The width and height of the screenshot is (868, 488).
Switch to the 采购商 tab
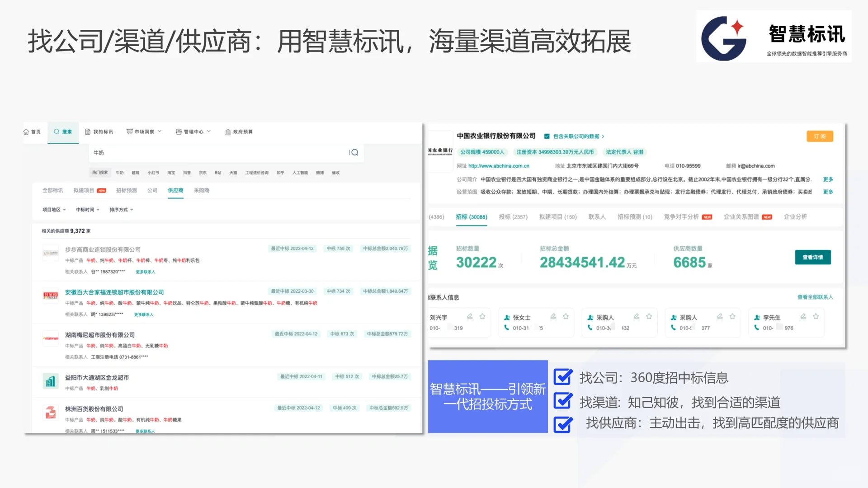pyautogui.click(x=202, y=191)
